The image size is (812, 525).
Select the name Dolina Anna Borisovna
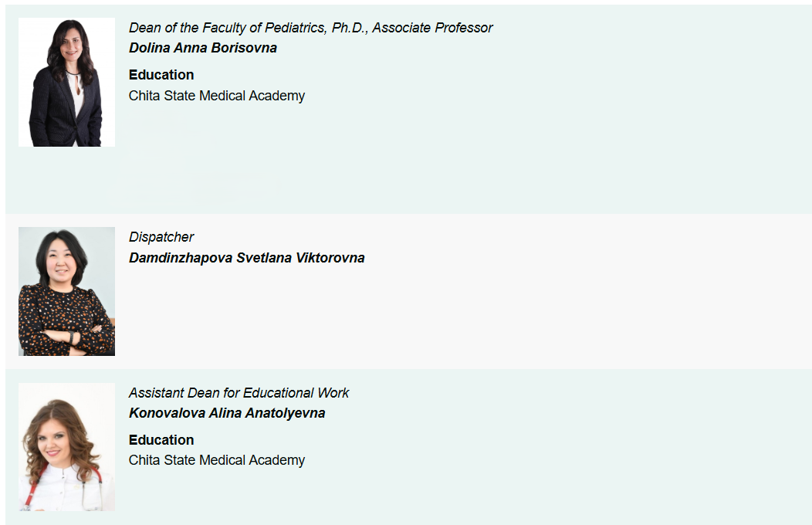(203, 48)
